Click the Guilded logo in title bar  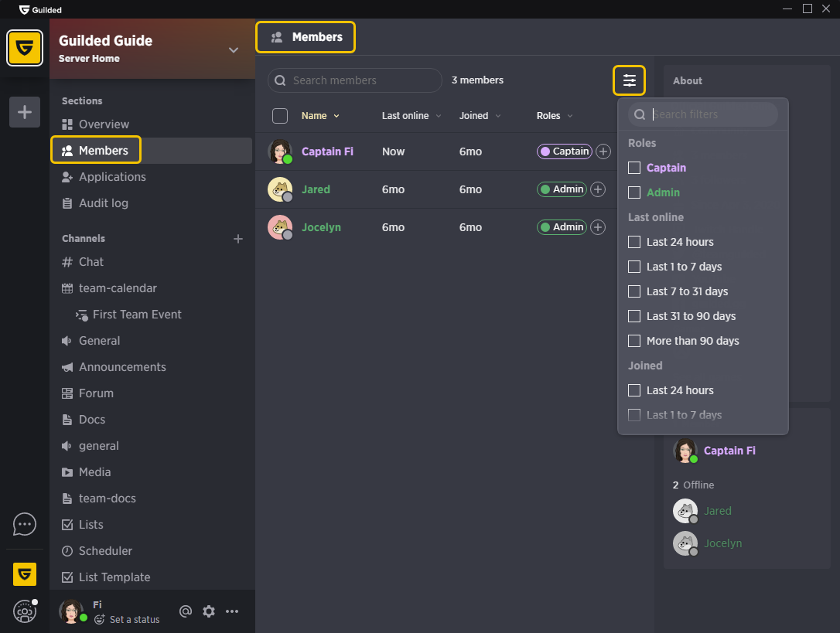point(24,9)
